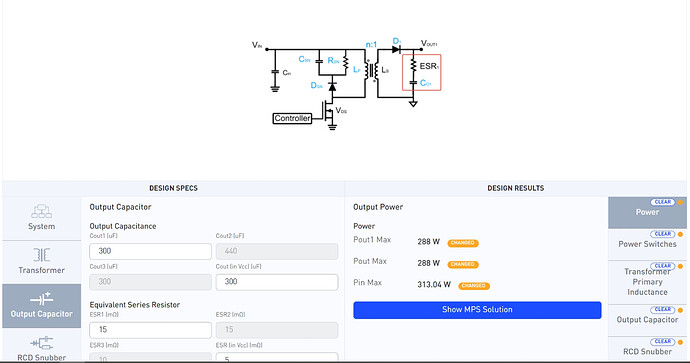
Task: Click the highlighted ESR1 box in schematic
Action: pos(421,73)
